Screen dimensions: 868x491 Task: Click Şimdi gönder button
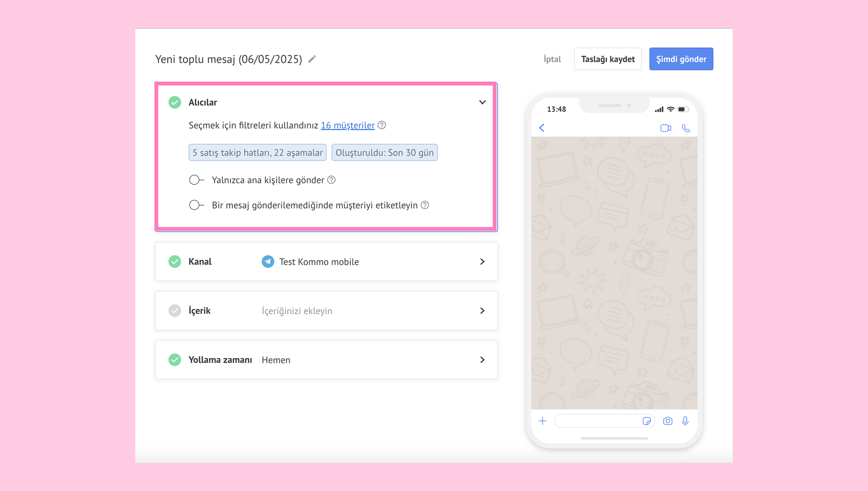point(681,59)
